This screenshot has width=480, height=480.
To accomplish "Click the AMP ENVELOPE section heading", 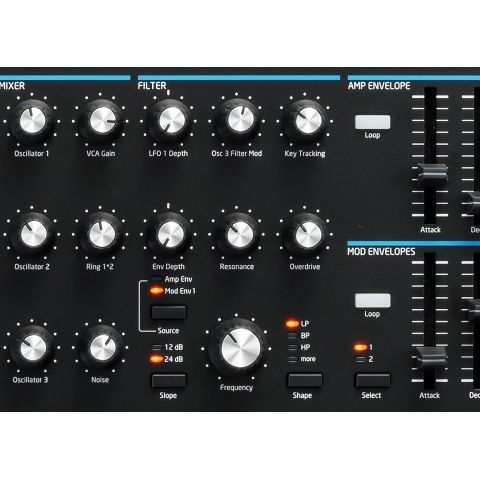I will pos(379,86).
